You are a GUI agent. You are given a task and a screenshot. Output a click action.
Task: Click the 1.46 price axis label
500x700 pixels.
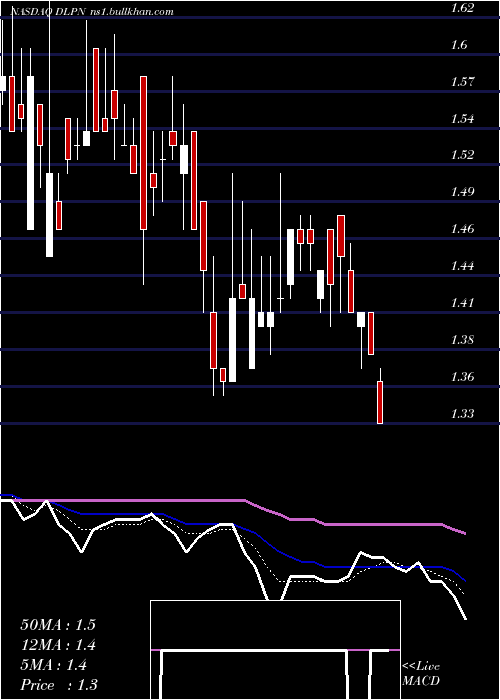[463, 229]
